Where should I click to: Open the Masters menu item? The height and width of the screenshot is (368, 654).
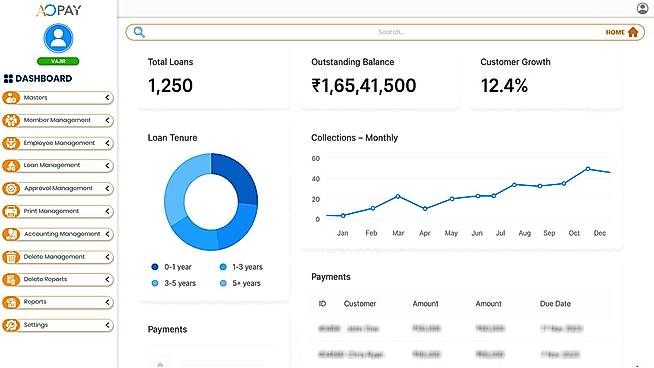(58, 98)
